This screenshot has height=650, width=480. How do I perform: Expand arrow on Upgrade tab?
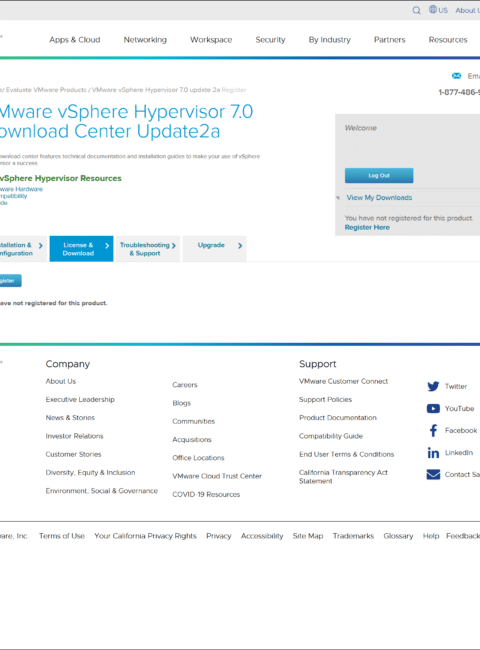coord(240,246)
